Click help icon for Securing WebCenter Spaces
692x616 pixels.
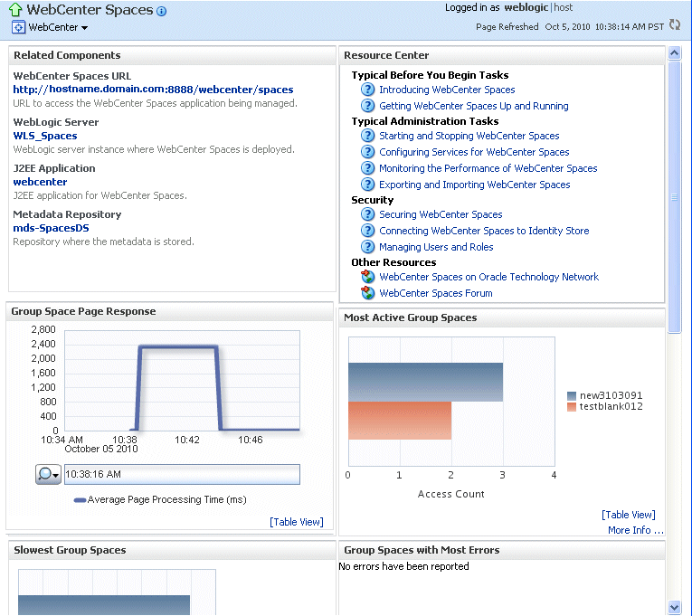click(x=367, y=214)
